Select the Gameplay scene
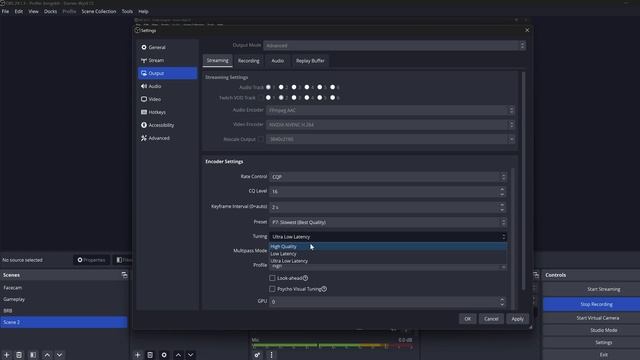The width and height of the screenshot is (640, 360). click(64, 300)
